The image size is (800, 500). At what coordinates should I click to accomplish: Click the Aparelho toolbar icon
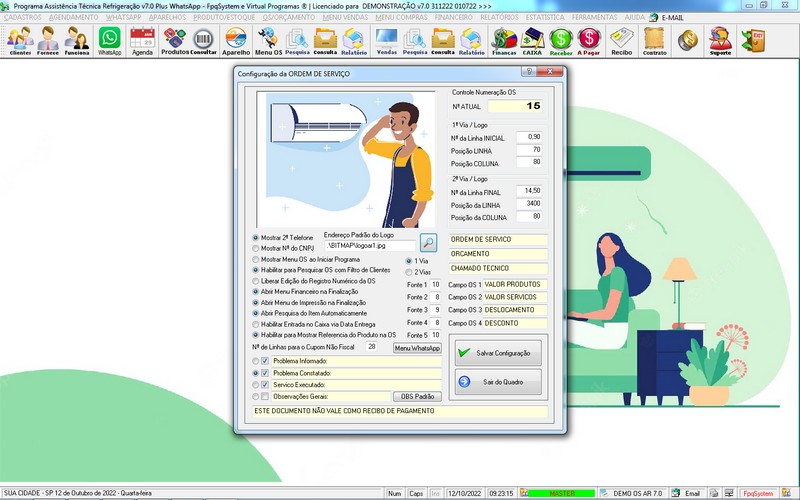(236, 40)
